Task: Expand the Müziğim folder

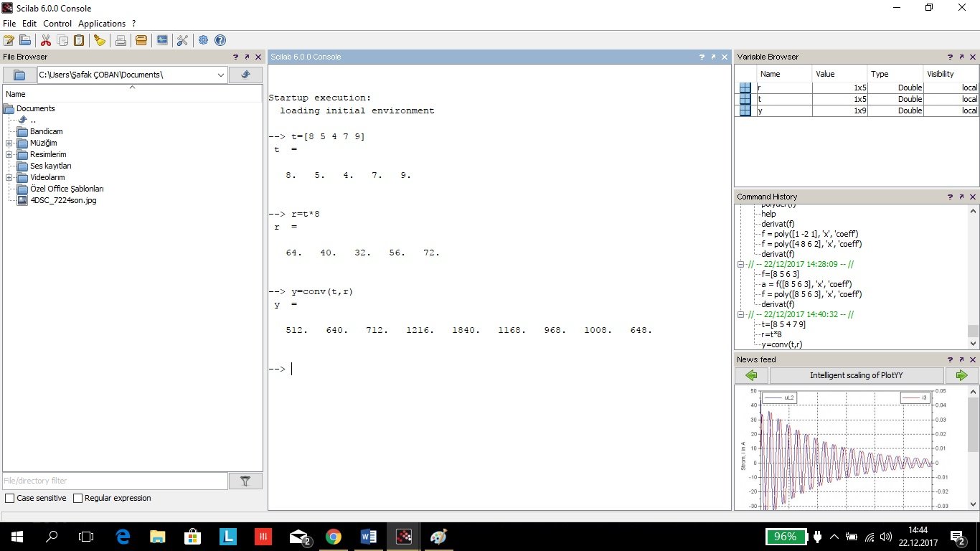Action: pos(9,143)
